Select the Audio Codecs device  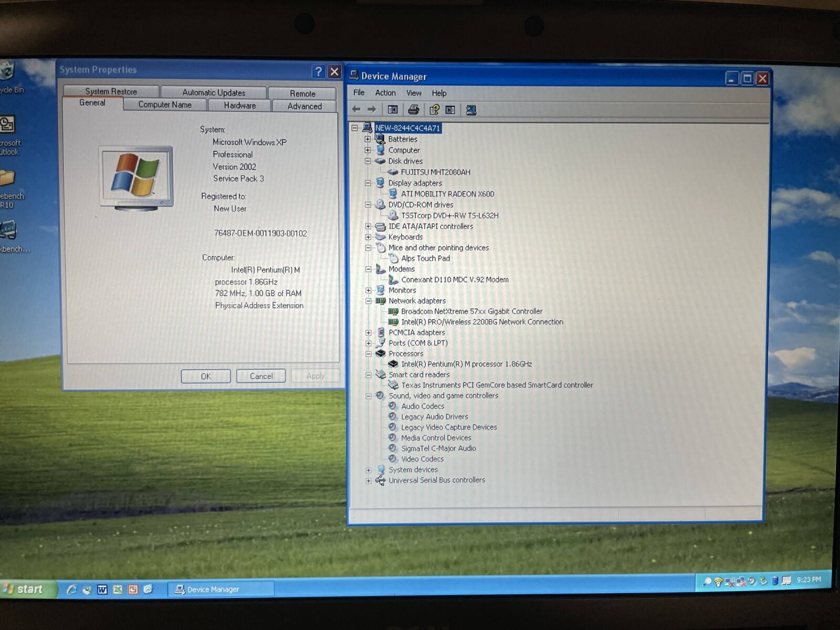423,406
